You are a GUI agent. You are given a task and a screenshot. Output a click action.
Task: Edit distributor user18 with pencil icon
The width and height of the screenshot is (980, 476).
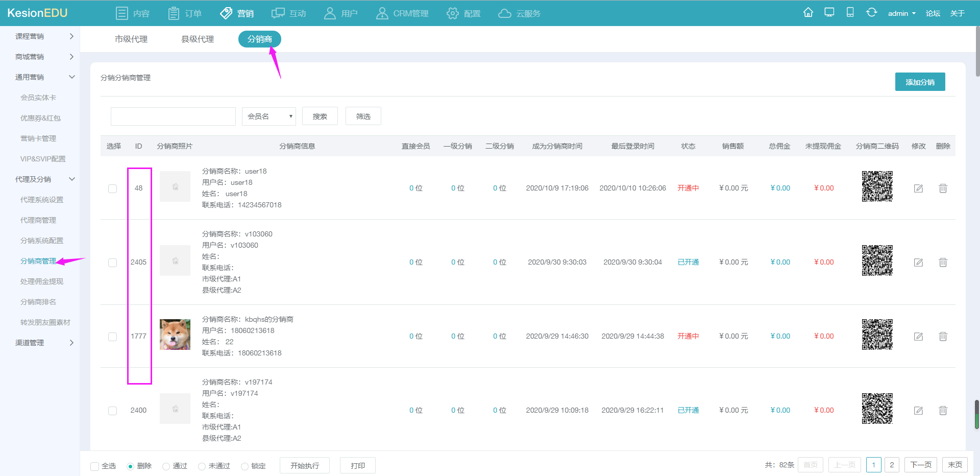point(918,188)
